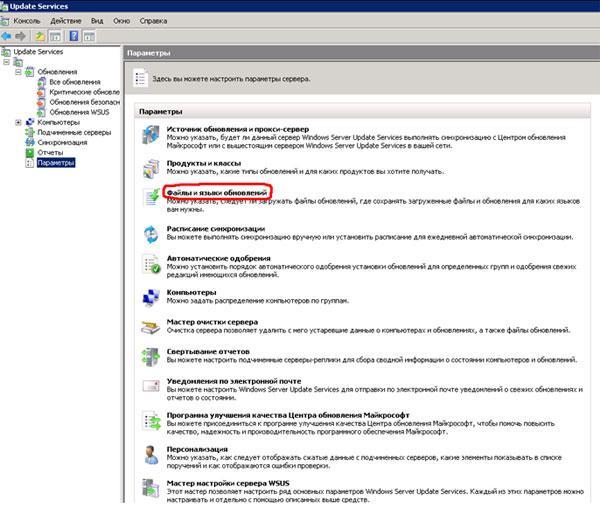This screenshot has height=515, width=600.
Task: Collapse the server node under Update Services
Action: [x=8, y=61]
